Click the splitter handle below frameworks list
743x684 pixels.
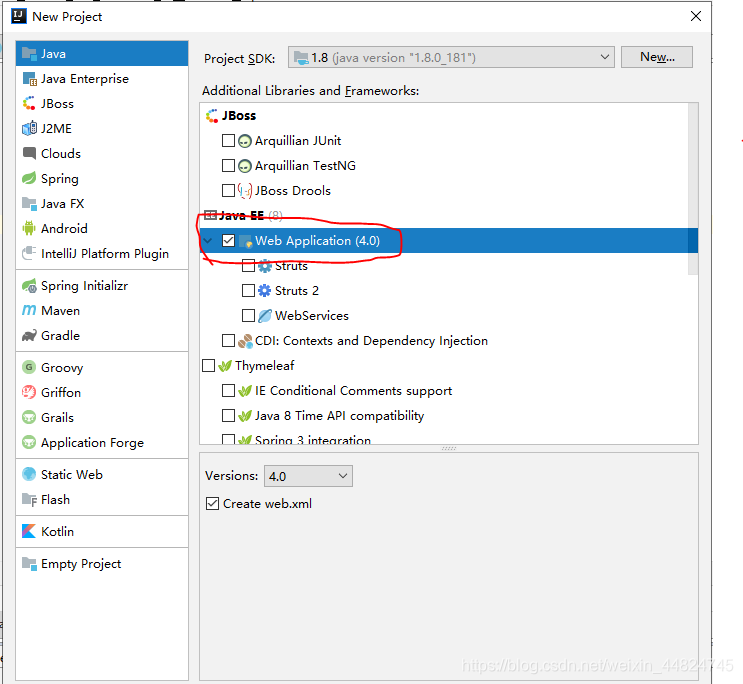(449, 448)
